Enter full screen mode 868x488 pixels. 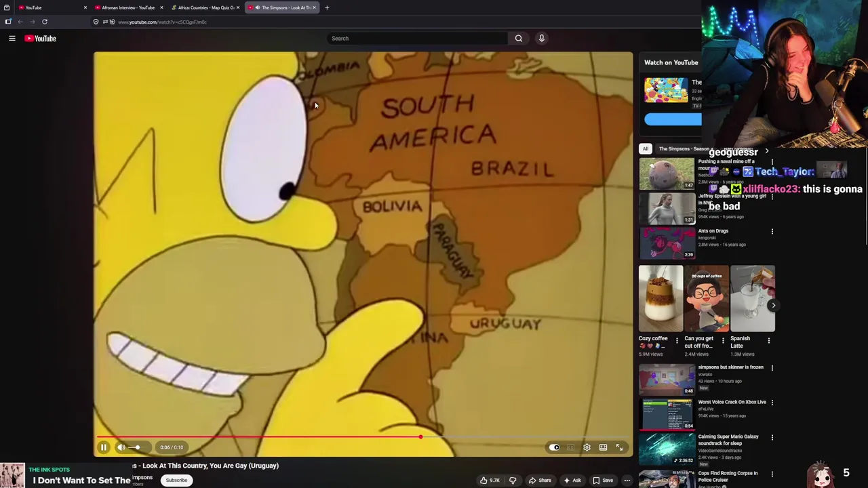pyautogui.click(x=619, y=447)
